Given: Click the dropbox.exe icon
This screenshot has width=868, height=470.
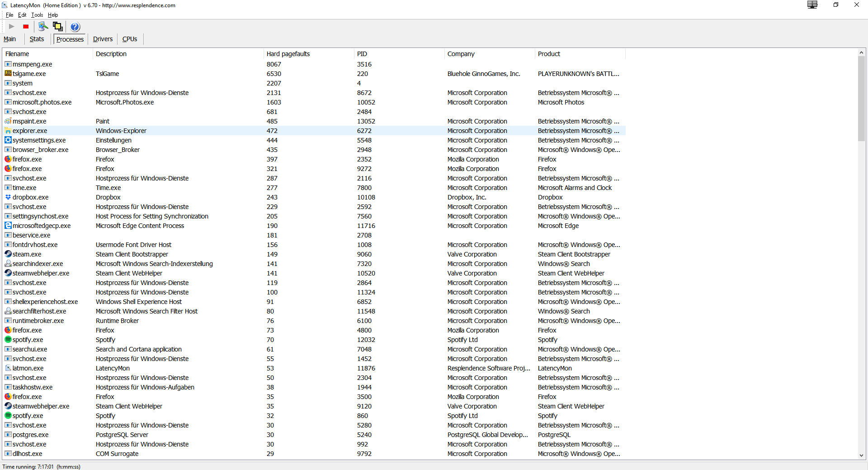Looking at the screenshot, I should tap(8, 197).
